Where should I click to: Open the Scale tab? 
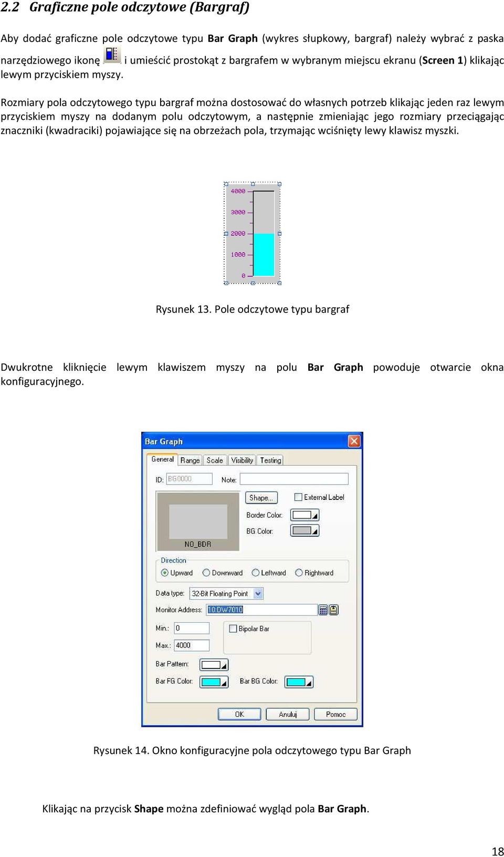click(x=215, y=461)
